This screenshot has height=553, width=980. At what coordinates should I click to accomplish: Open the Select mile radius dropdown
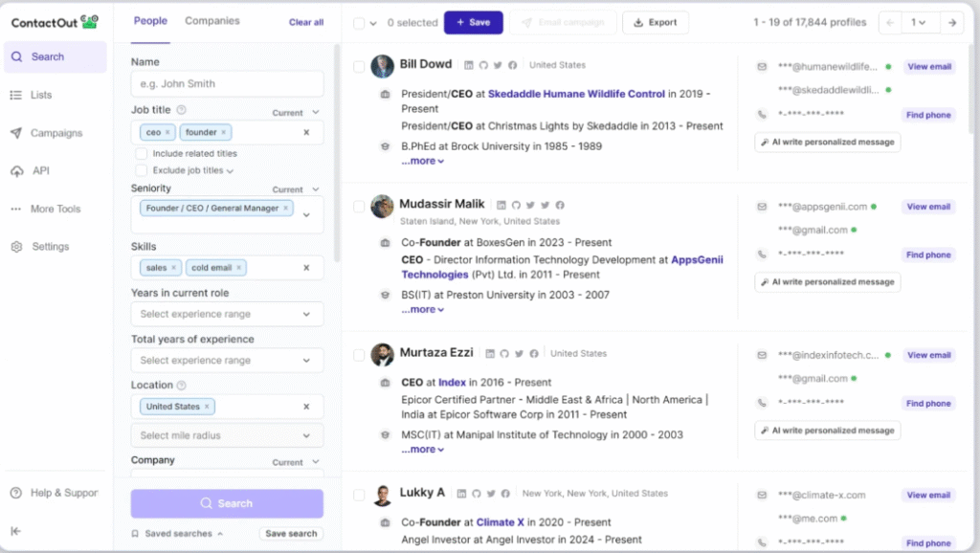(227, 435)
